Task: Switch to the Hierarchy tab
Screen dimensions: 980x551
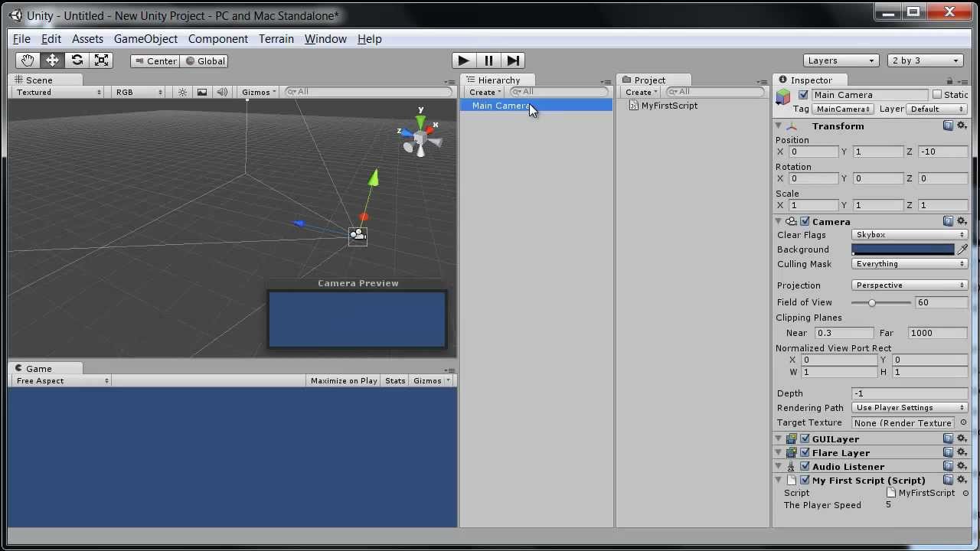Action: 498,80
